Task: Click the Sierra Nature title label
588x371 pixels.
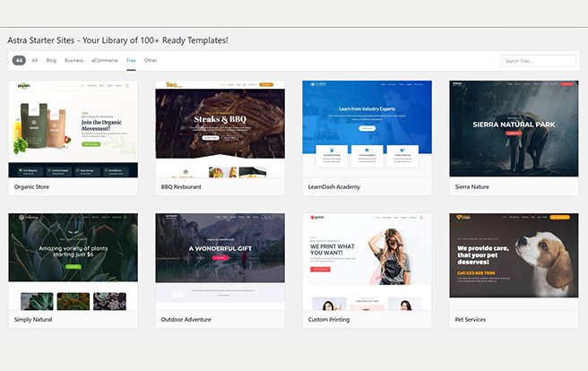Action: click(472, 187)
